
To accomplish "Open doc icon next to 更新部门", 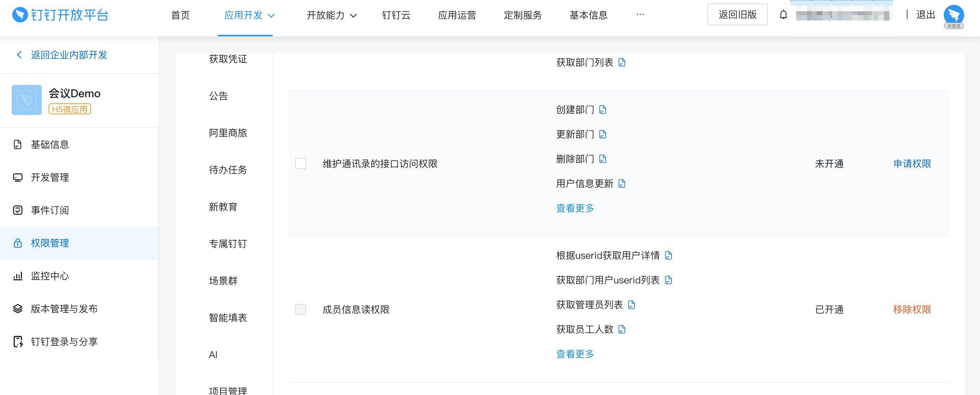I will [602, 134].
